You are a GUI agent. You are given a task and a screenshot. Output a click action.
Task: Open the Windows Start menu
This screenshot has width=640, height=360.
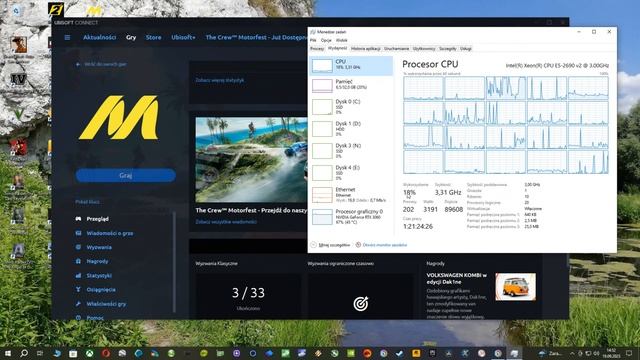pyautogui.click(x=7, y=353)
